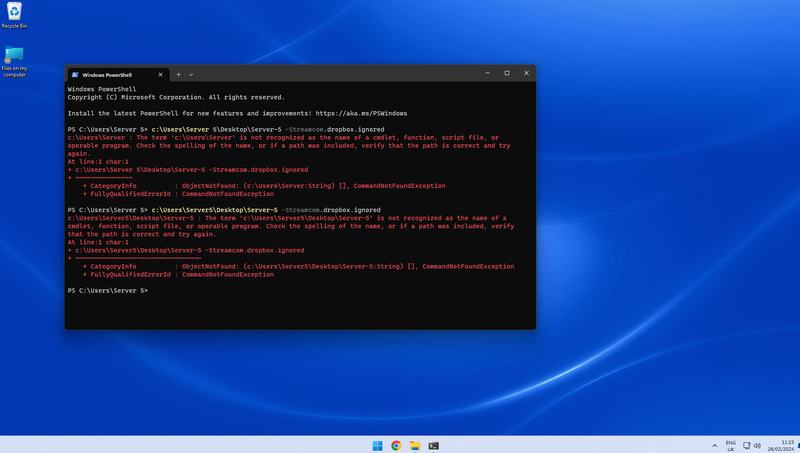This screenshot has height=453, width=800.
Task: Click CategoryInfo line with '(c:\Users\Server:String)'
Action: [x=264, y=186]
